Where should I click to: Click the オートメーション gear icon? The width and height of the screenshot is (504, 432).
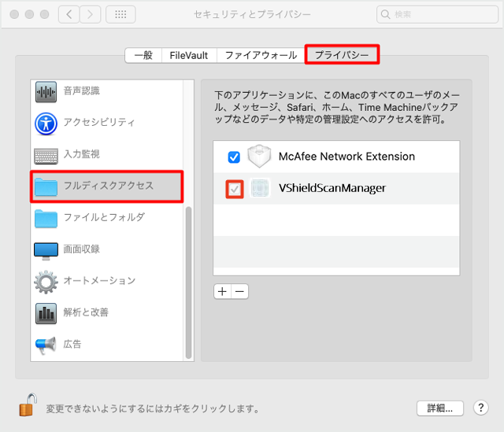pyautogui.click(x=46, y=282)
